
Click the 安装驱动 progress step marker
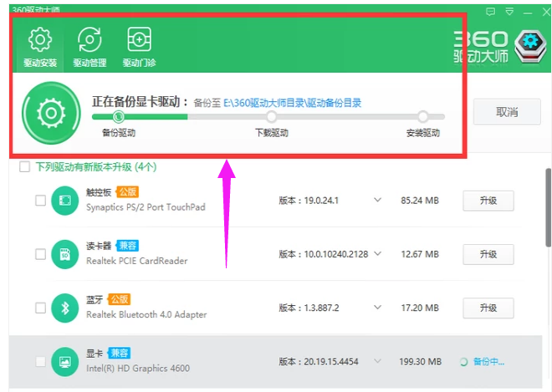[x=423, y=116]
